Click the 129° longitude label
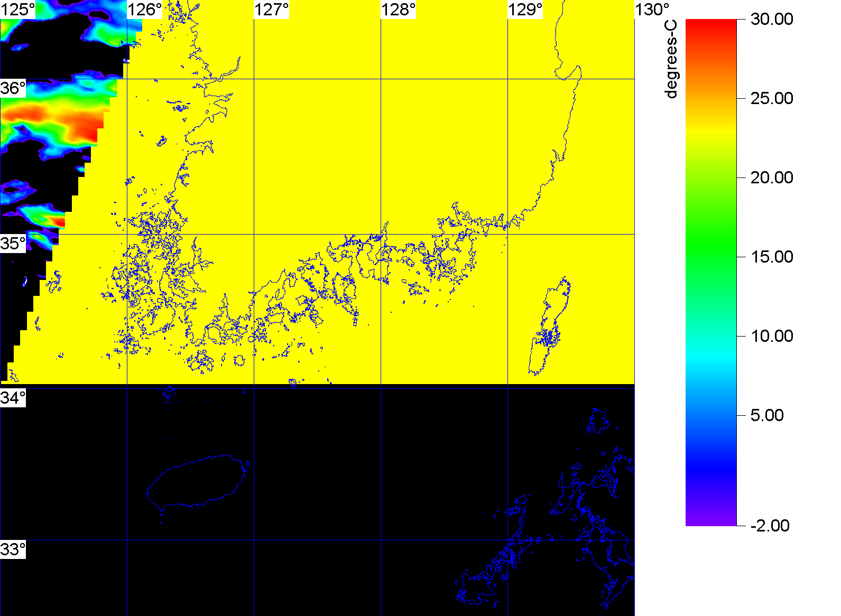The width and height of the screenshot is (841, 616). coord(525,10)
